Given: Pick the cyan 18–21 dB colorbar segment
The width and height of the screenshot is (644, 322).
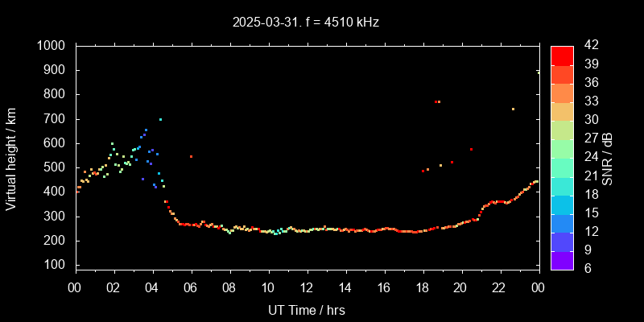Looking at the screenshot, I should point(562,185).
